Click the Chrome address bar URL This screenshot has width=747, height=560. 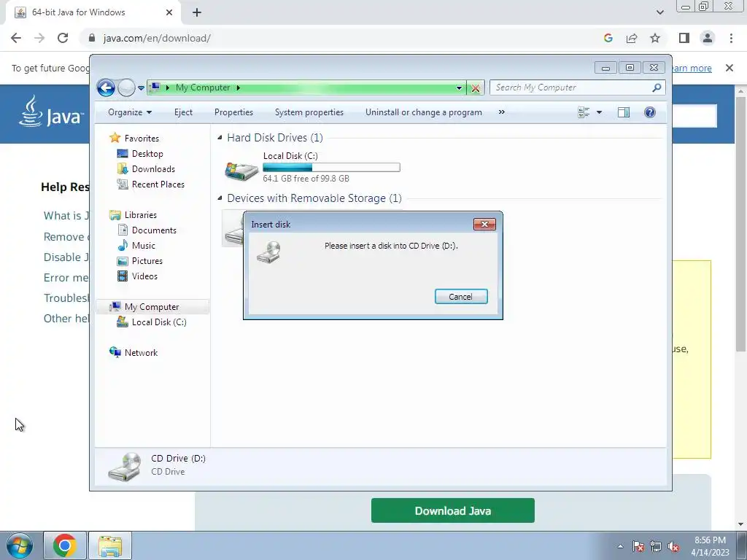tap(157, 38)
